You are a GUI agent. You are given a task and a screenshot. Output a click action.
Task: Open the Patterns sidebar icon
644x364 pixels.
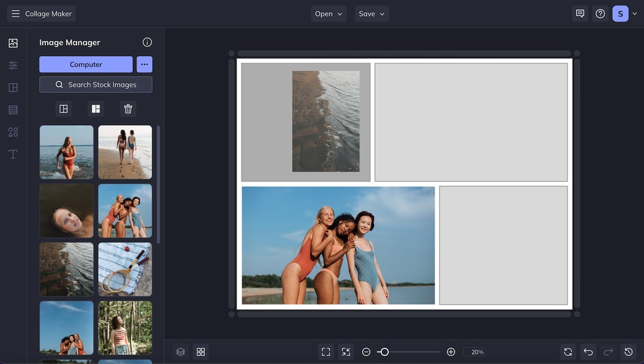[x=13, y=110]
